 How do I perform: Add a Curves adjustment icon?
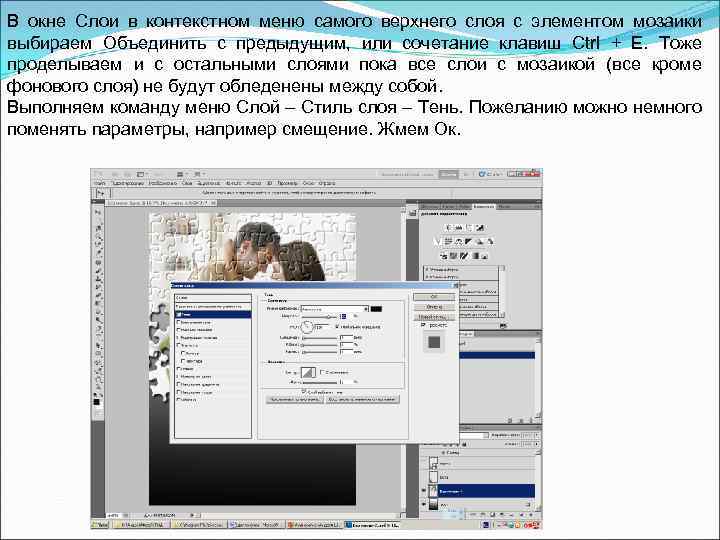[469, 228]
